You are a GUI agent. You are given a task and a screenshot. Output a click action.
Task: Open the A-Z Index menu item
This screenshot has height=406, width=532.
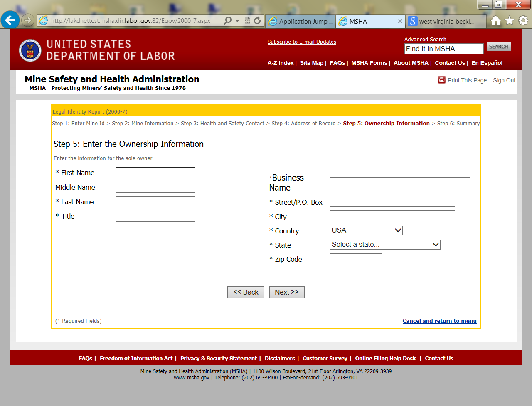pyautogui.click(x=281, y=63)
